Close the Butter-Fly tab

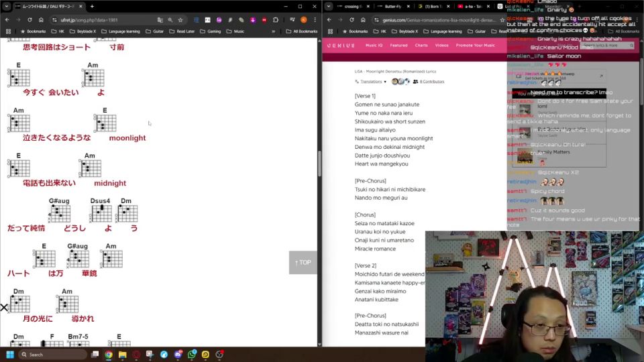click(409, 7)
